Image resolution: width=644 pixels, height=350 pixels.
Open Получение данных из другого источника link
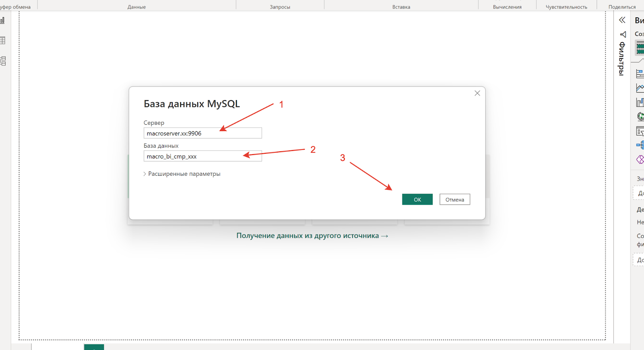coord(312,236)
